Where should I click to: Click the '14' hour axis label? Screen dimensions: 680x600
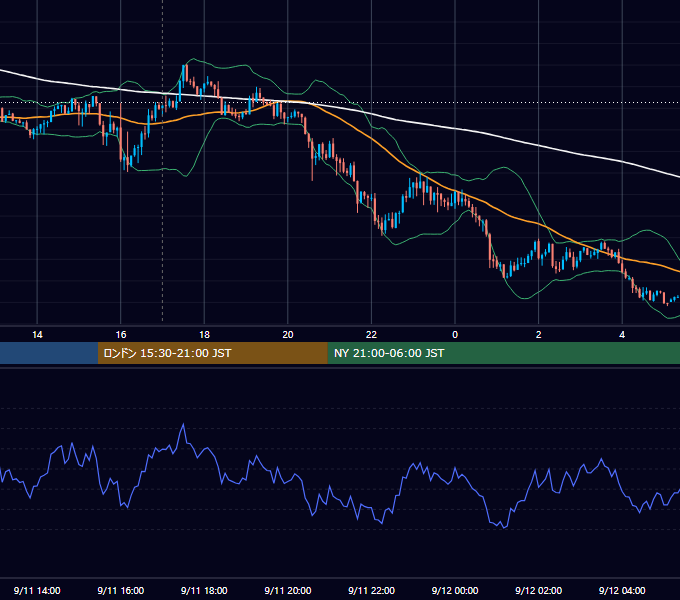coord(37,335)
